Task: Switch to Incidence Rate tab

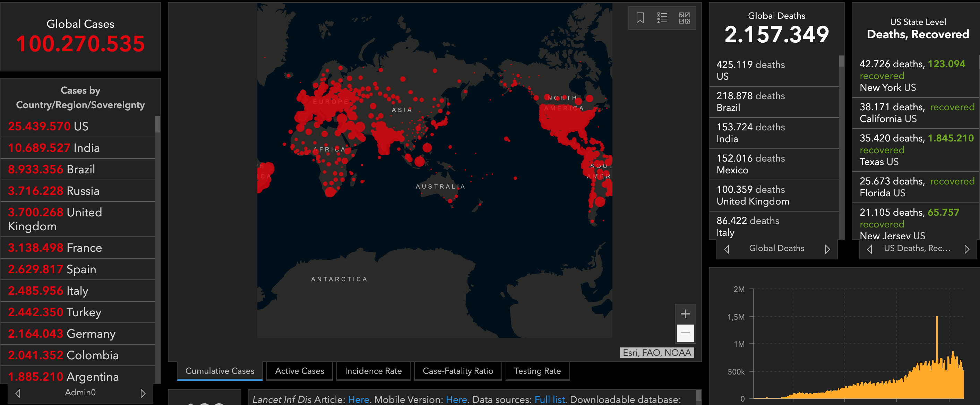Action: [x=373, y=371]
